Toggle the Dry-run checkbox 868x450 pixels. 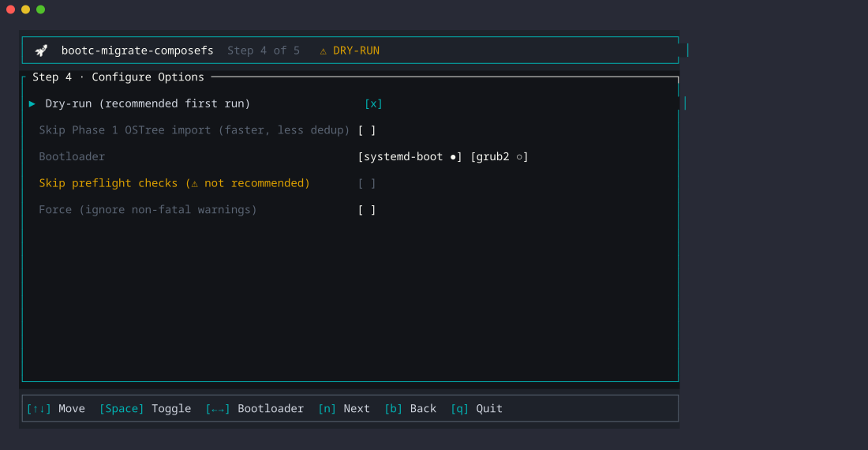[374, 103]
